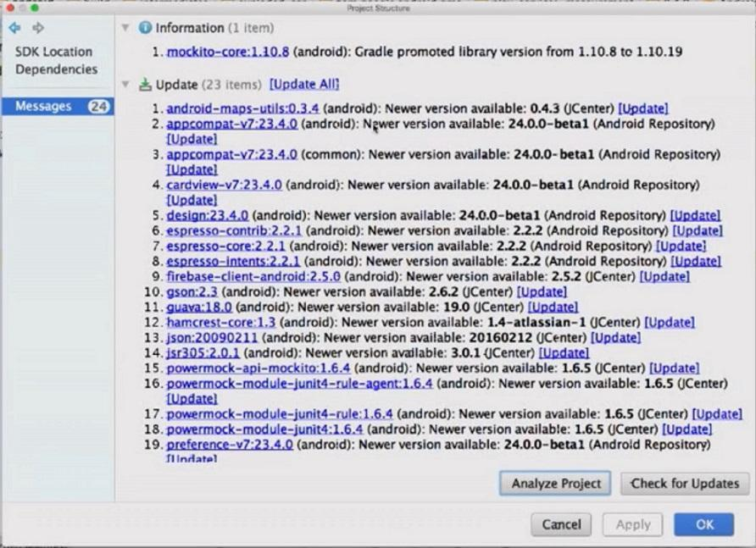756x548 pixels.
Task: Open Dependencies in sidebar
Action: point(57,69)
